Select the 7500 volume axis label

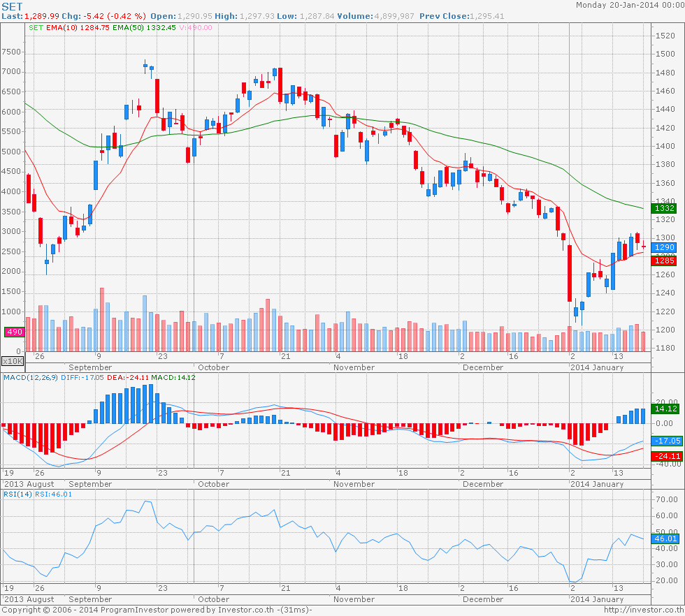click(11, 52)
